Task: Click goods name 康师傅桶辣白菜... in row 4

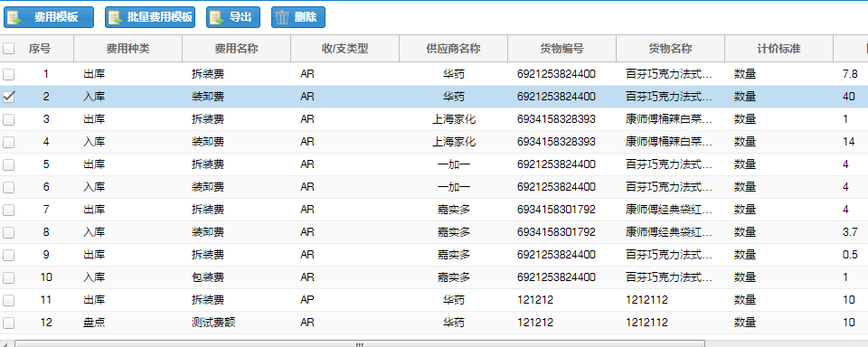Action: [669, 142]
